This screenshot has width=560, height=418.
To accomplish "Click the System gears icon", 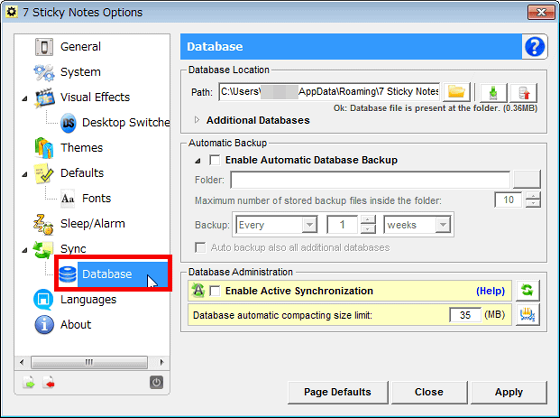I will 44,72.
